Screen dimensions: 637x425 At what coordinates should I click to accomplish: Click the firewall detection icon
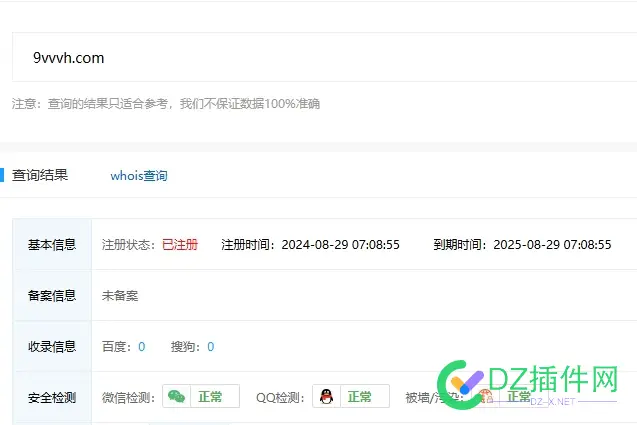[x=484, y=397]
